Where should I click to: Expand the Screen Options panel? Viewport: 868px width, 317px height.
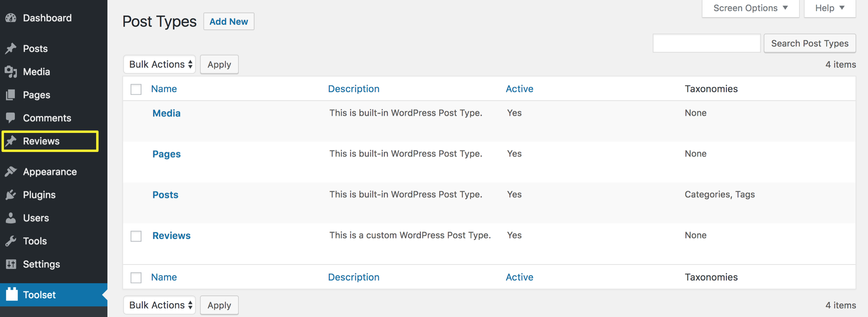coord(750,8)
